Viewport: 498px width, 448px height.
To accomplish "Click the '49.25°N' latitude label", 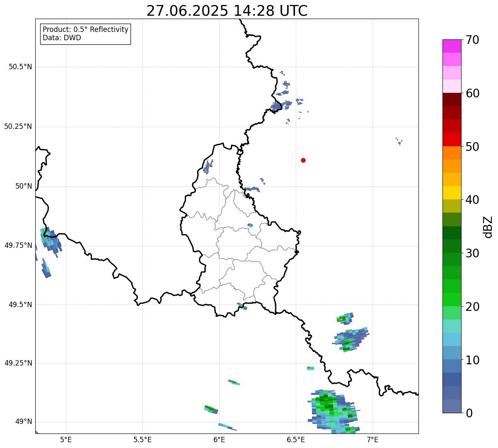I will click(18, 363).
